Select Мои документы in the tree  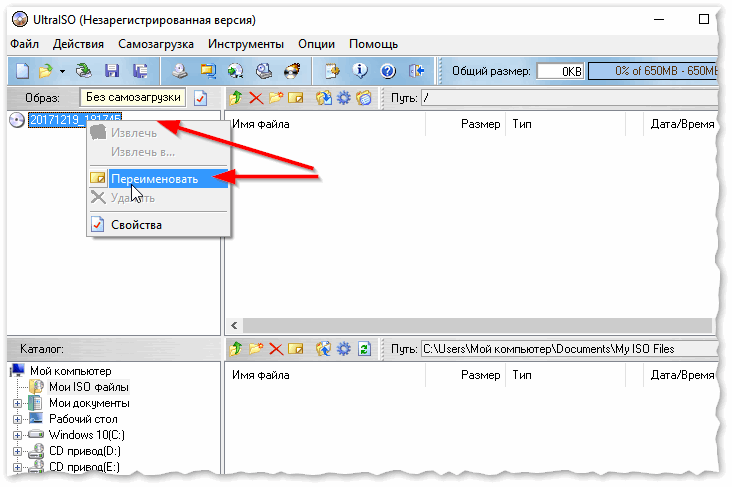[x=89, y=403]
